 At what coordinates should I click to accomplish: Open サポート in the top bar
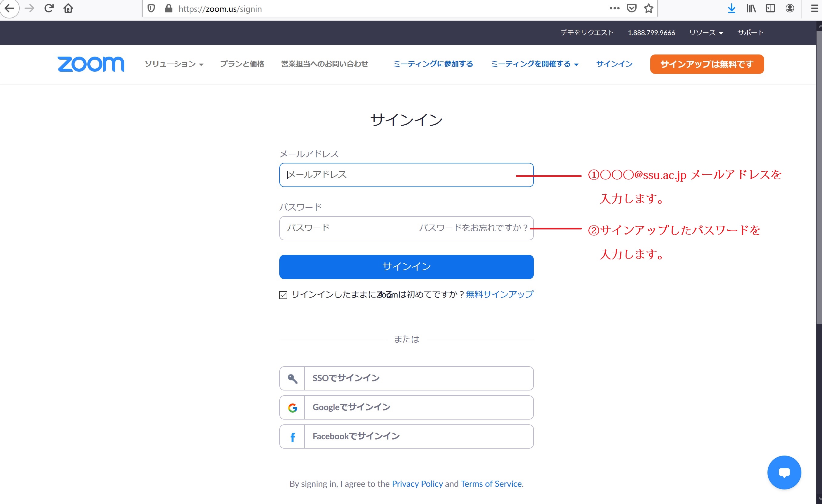click(x=750, y=33)
